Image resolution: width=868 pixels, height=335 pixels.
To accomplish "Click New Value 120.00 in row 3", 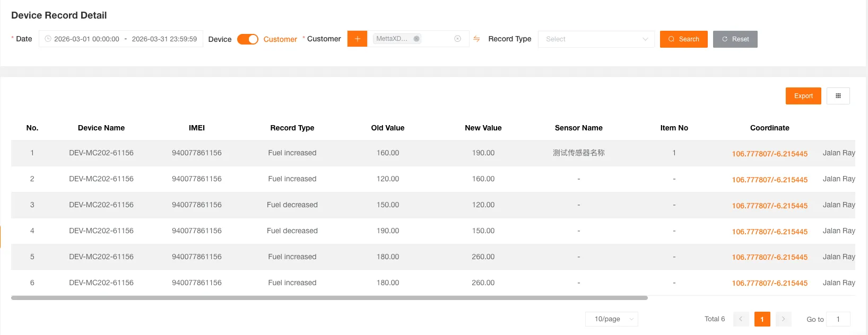I will coord(483,205).
